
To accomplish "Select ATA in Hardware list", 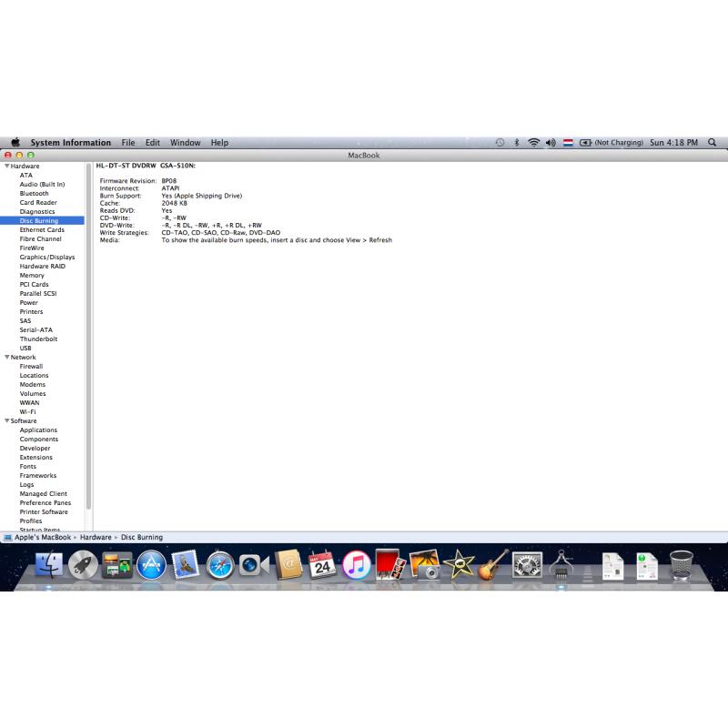I will point(26,175).
